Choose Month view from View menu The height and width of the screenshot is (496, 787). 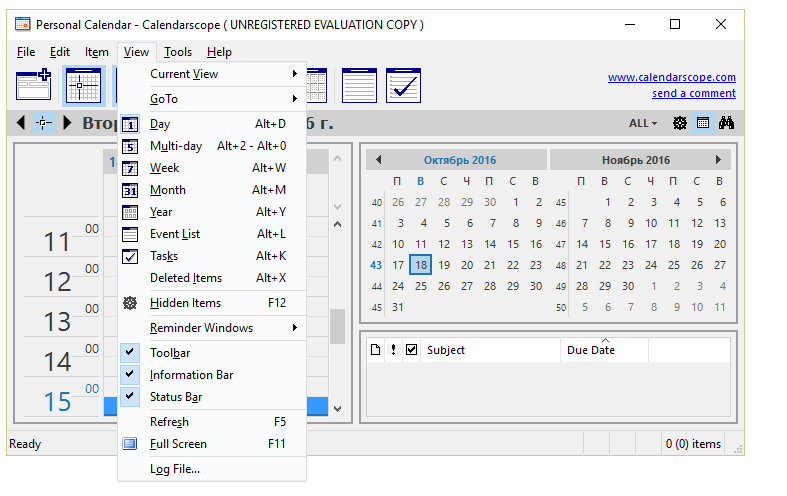click(168, 190)
